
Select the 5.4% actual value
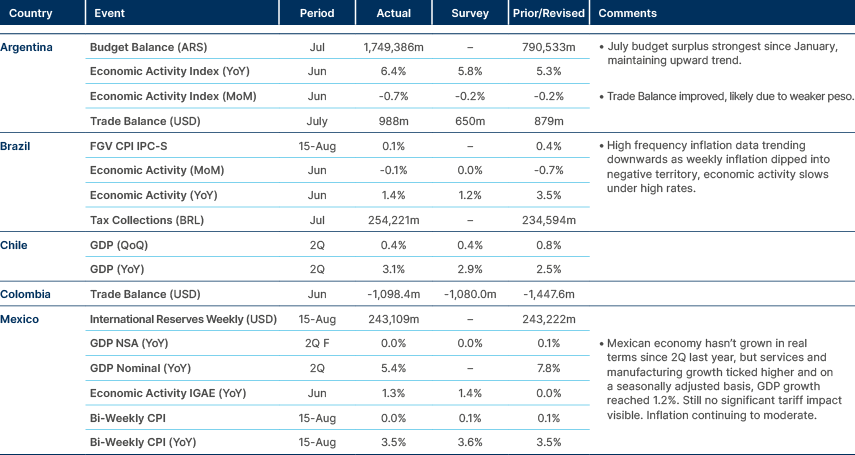394,368
